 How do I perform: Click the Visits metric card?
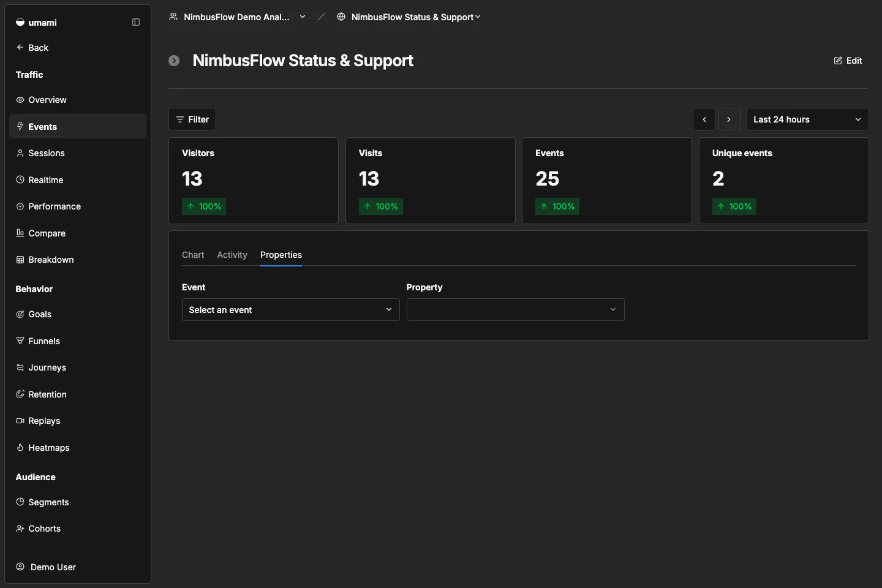point(431,181)
